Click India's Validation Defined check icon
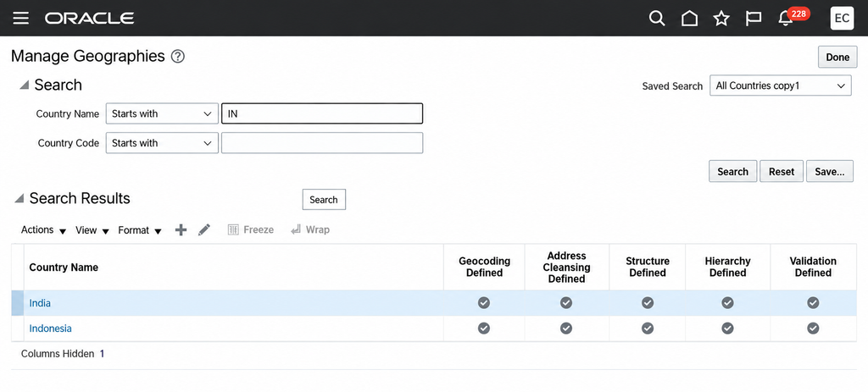 click(x=813, y=303)
